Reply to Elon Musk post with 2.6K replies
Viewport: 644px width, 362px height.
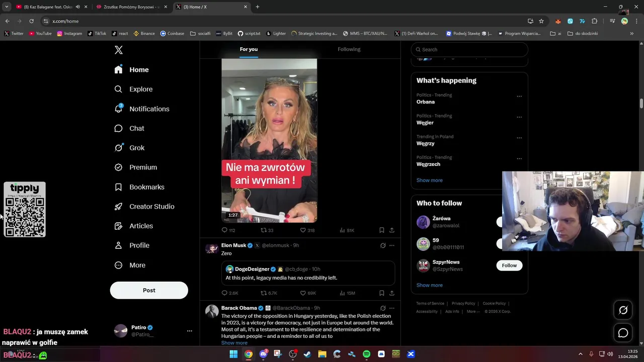(230, 293)
